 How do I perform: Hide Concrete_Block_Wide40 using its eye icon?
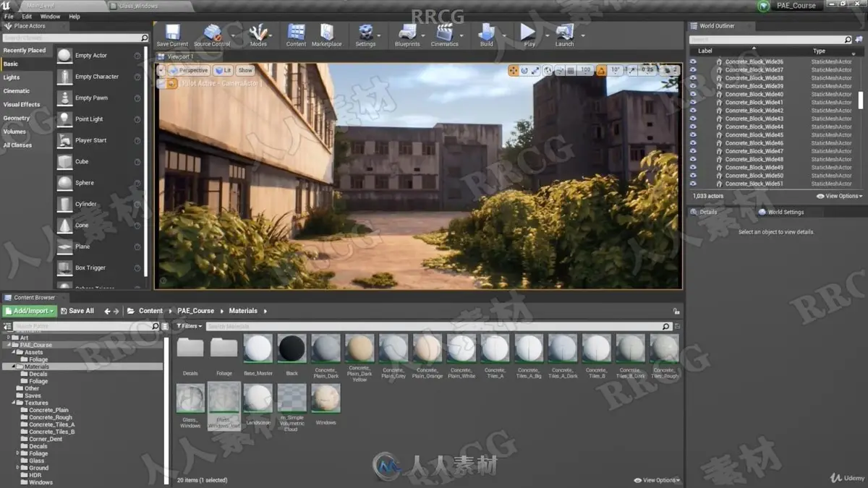693,94
